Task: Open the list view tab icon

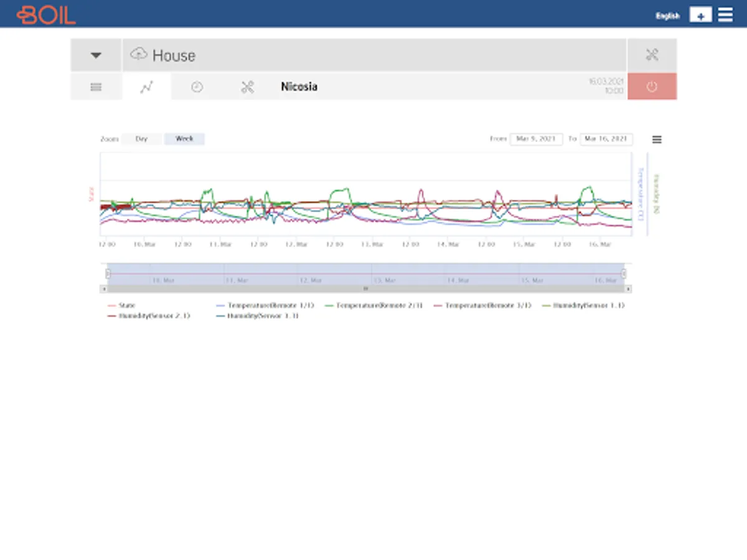Action: [x=96, y=87]
